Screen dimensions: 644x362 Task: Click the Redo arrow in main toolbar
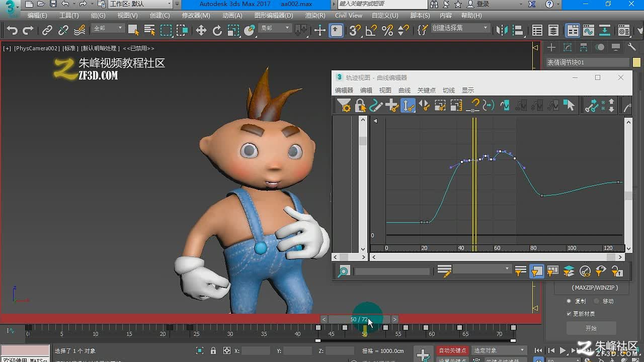28,31
